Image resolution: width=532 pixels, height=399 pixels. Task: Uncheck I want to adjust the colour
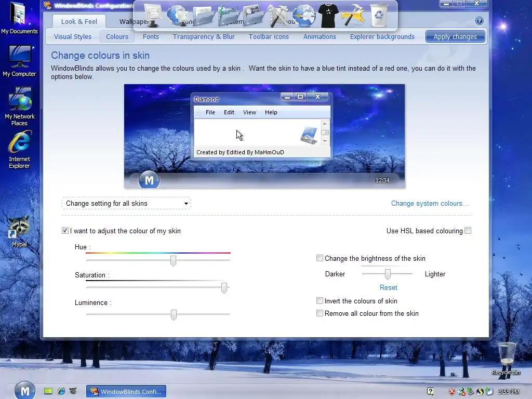[65, 231]
